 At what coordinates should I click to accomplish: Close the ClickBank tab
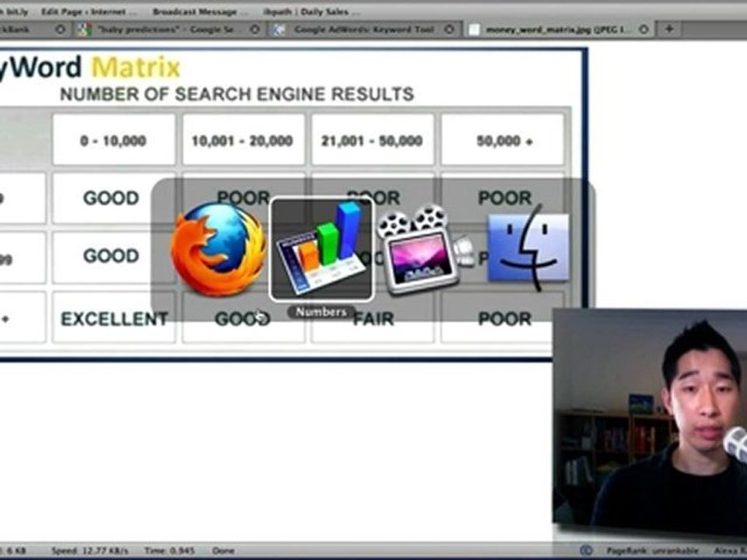60,30
